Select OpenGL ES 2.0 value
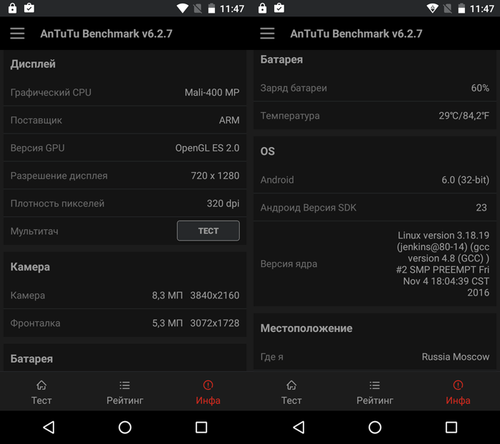This screenshot has height=444, width=500. click(207, 148)
